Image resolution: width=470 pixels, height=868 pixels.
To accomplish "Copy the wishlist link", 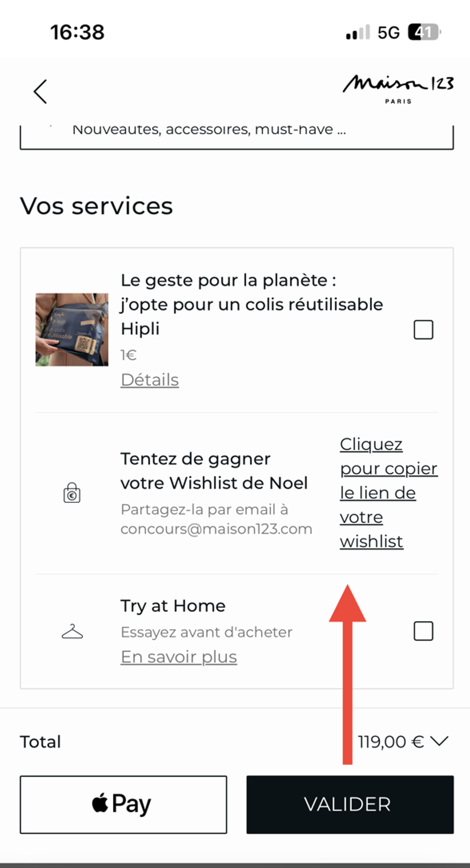I will pos(388,493).
